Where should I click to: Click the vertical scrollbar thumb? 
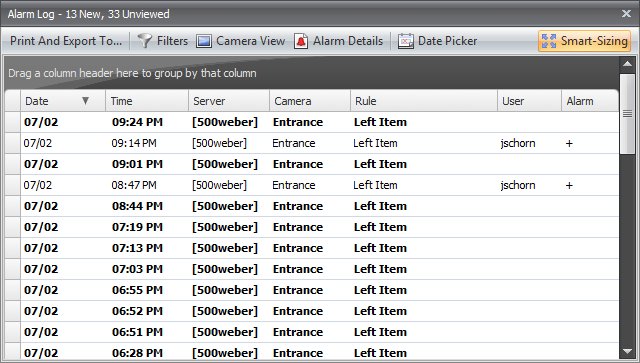627,114
